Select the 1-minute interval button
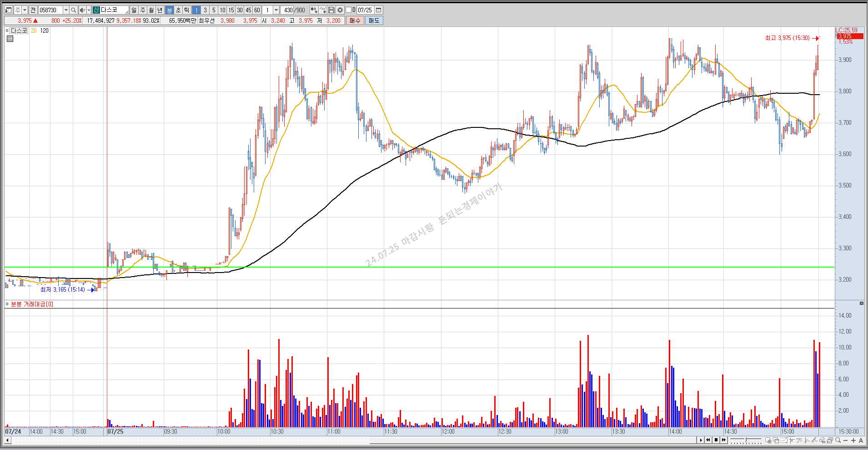The width and height of the screenshot is (868, 450). pos(196,10)
